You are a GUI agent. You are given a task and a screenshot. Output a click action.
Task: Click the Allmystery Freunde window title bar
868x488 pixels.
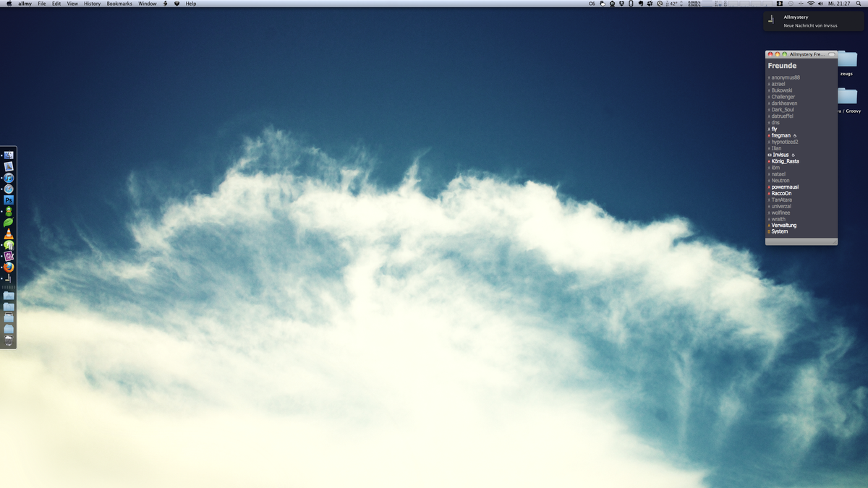pos(801,54)
